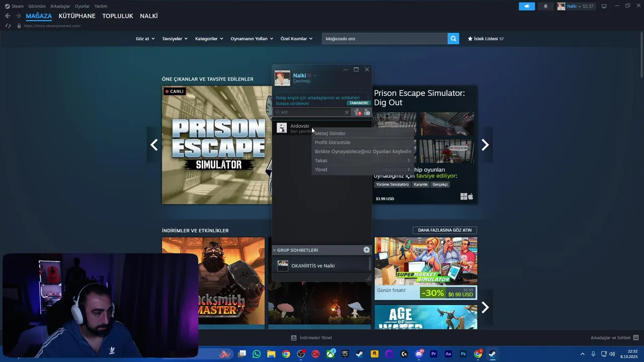The image size is (644, 362).
Task: Click the add friend icon
Action: coord(367,112)
